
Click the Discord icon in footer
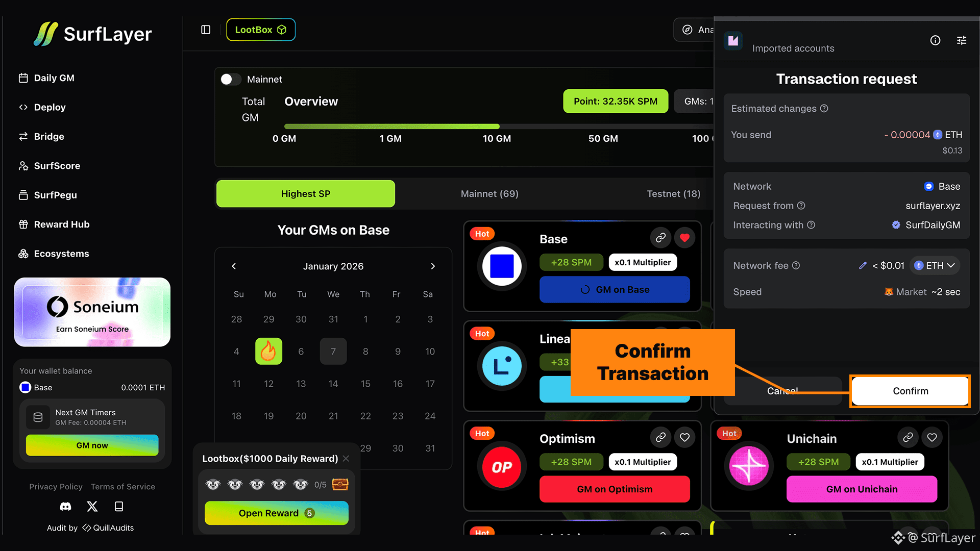tap(65, 507)
